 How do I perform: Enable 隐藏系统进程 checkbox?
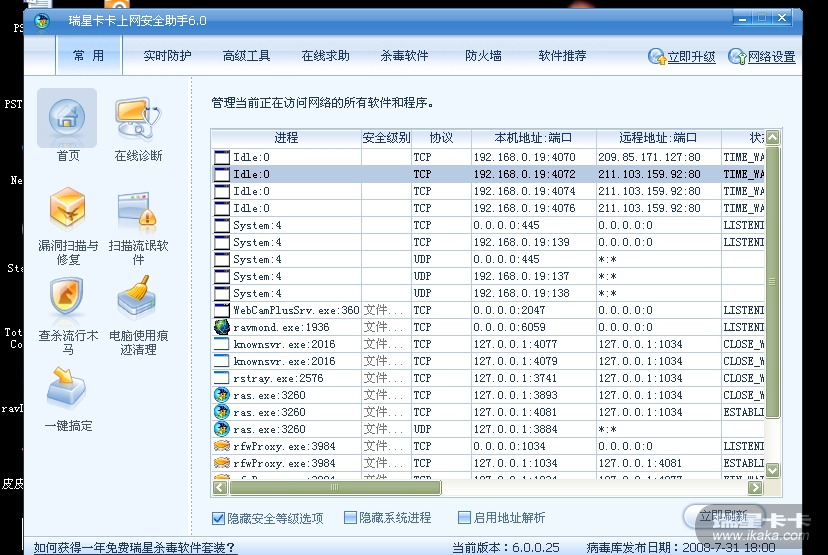point(350,518)
